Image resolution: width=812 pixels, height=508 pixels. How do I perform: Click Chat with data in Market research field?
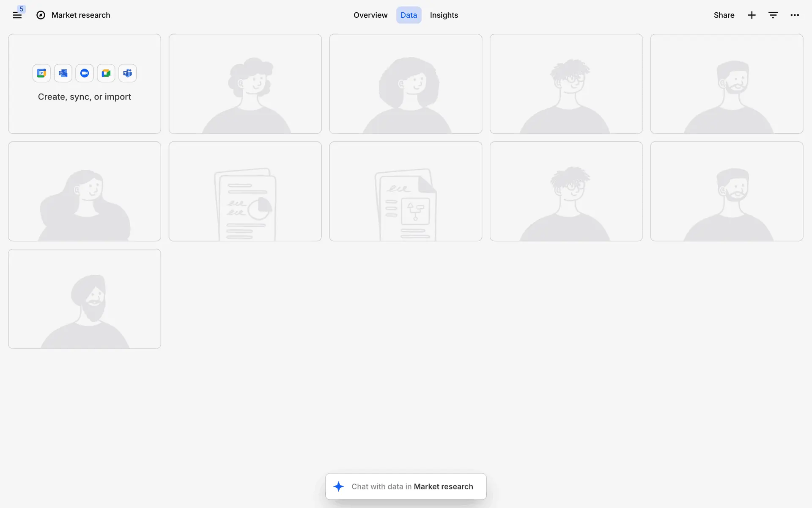[412, 487]
